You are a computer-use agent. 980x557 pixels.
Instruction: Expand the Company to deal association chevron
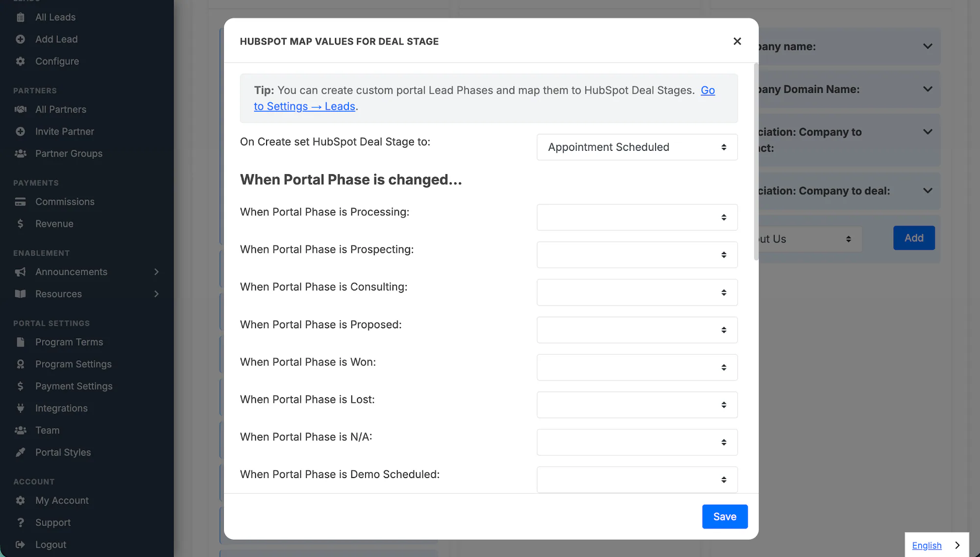tap(928, 191)
